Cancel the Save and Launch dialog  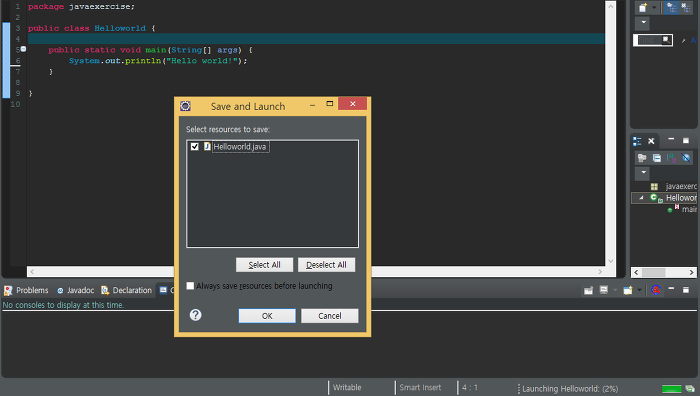[x=329, y=316]
